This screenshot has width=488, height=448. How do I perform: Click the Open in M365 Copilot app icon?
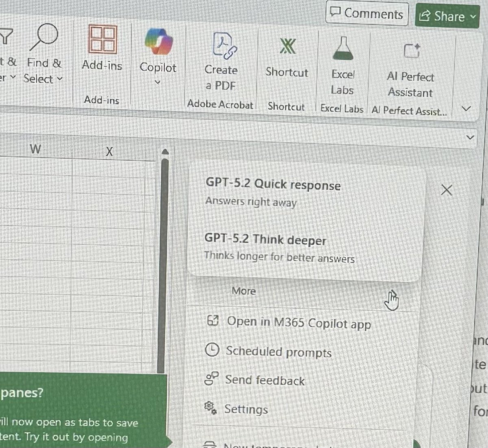pos(213,321)
